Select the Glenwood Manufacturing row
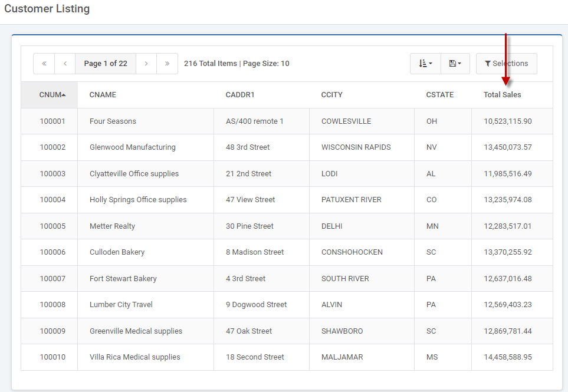 (x=132, y=147)
